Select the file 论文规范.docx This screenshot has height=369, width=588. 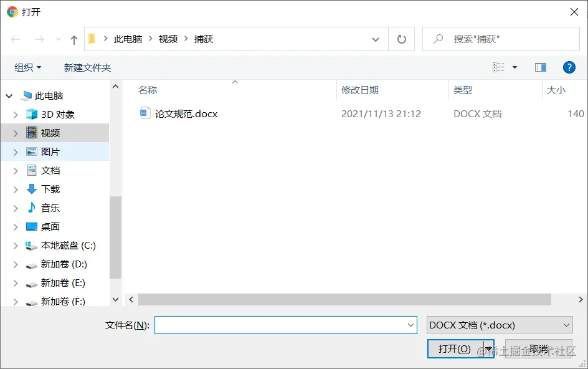point(186,113)
